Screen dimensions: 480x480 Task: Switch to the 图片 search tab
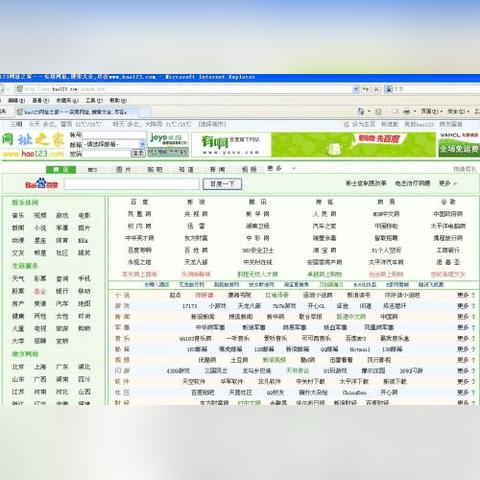[x=123, y=170]
